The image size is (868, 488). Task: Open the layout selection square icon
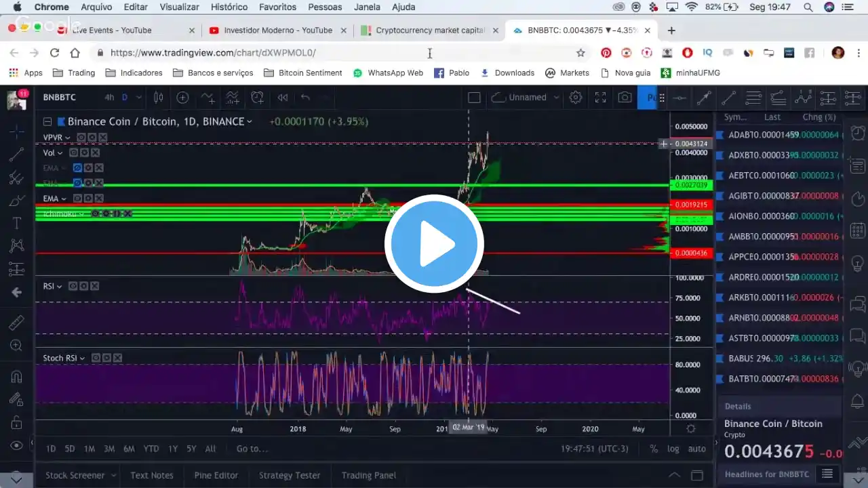pos(474,98)
